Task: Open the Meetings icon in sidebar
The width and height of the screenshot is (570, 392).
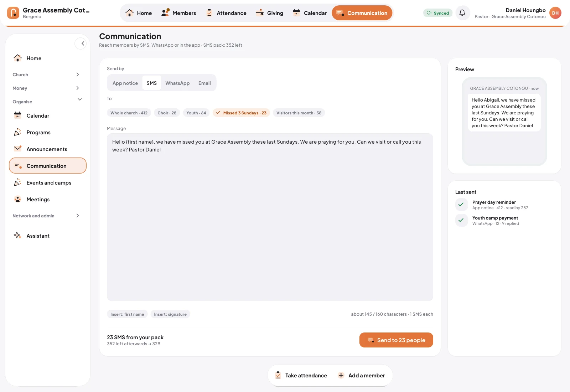Action: 17,199
